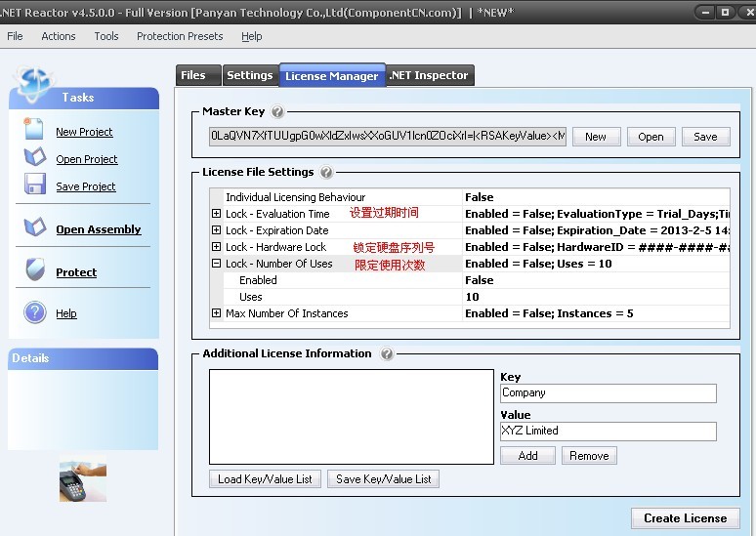This screenshot has height=536, width=756.
Task: Open the Master Key help hint icon
Action: (277, 112)
